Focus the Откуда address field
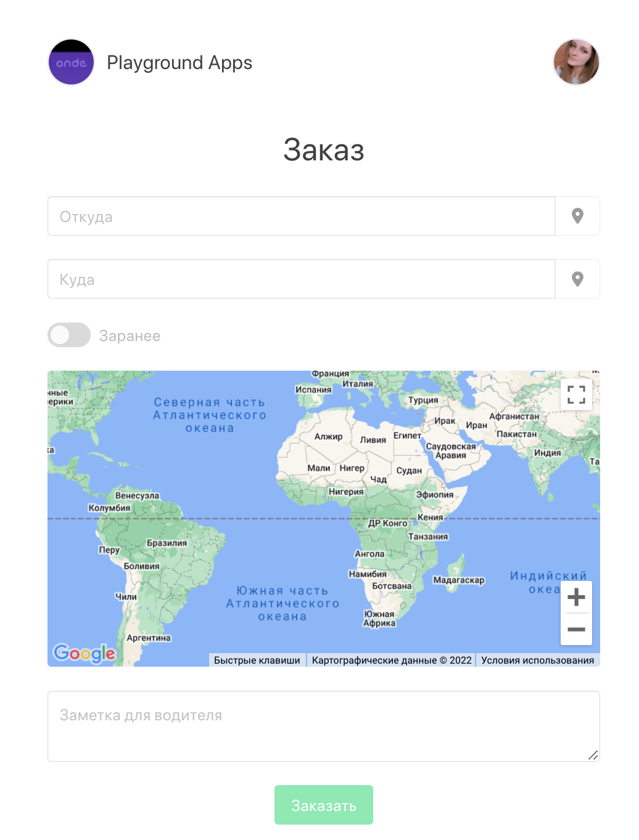639x840 pixels. coord(301,216)
